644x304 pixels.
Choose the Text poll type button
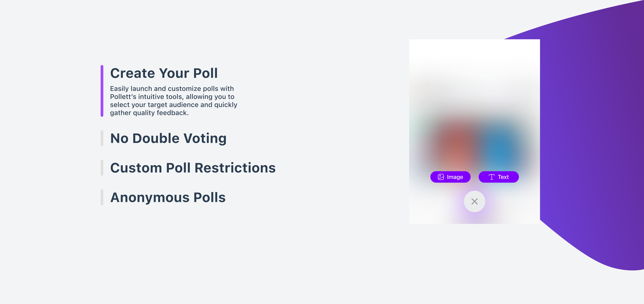pyautogui.click(x=499, y=177)
